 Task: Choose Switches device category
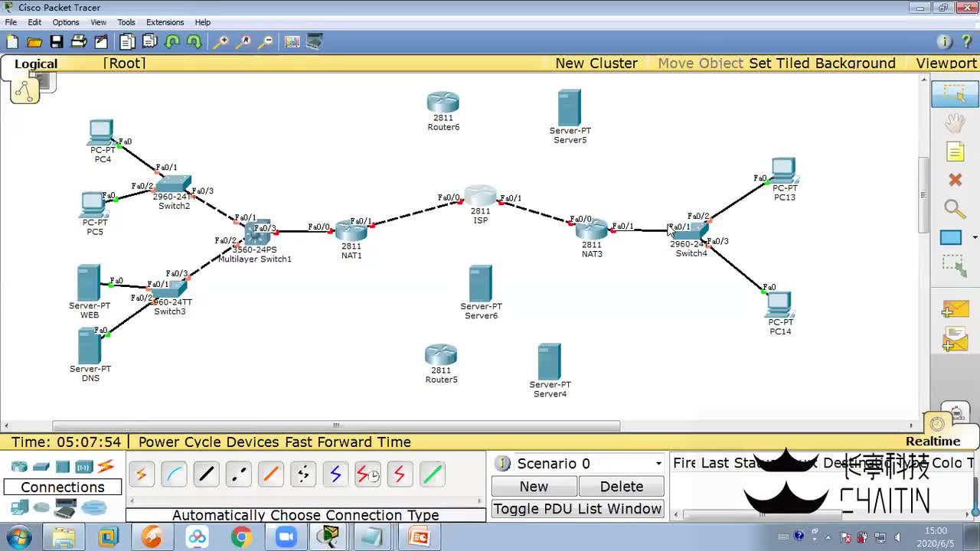click(41, 466)
